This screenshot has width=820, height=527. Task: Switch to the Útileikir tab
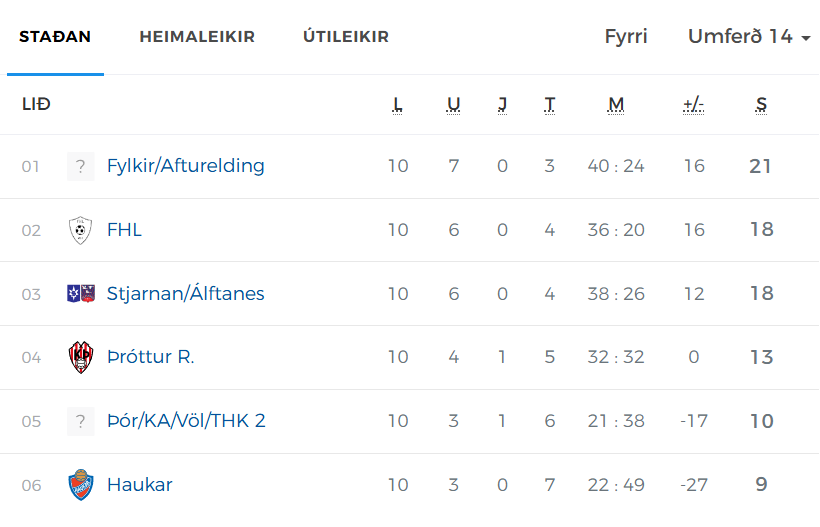[x=346, y=37]
